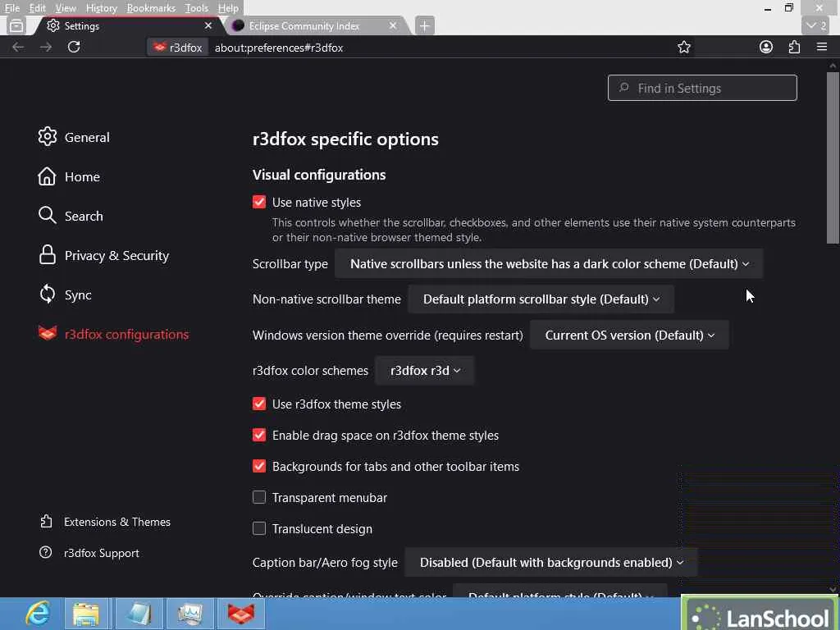This screenshot has width=840, height=630.
Task: Open Non-native scrollbar theme dropdown
Action: (541, 299)
